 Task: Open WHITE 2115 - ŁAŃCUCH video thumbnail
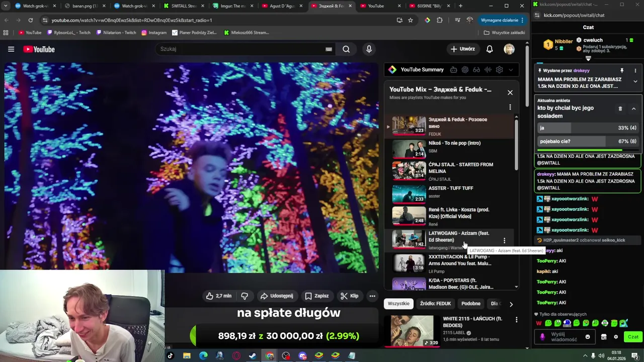(412, 331)
